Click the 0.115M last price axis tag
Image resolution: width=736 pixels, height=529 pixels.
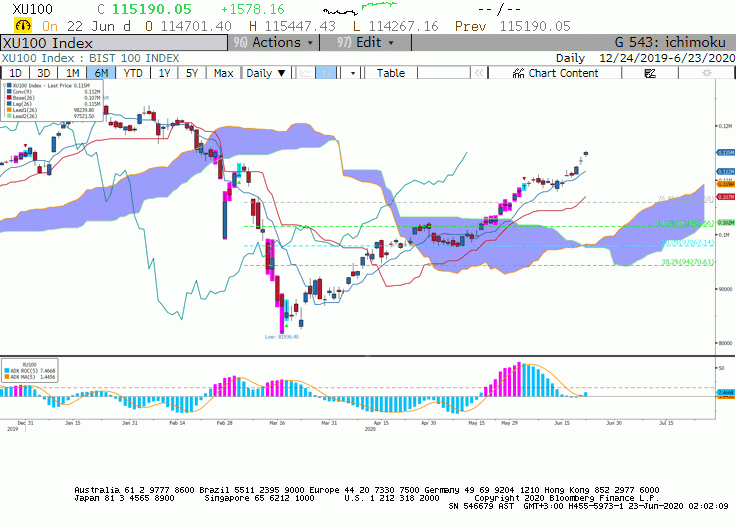click(x=725, y=153)
